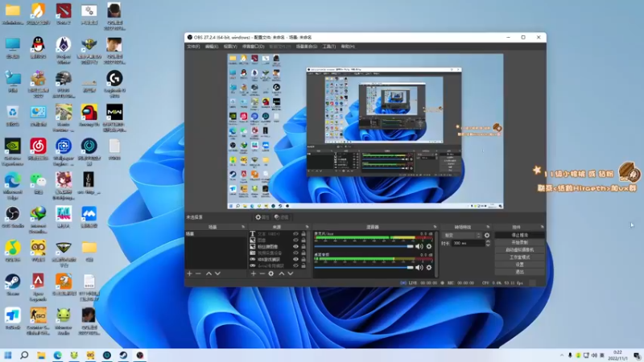Click the Start Recording button in Controls
Viewport: 644px width, 362px height.
519,243
